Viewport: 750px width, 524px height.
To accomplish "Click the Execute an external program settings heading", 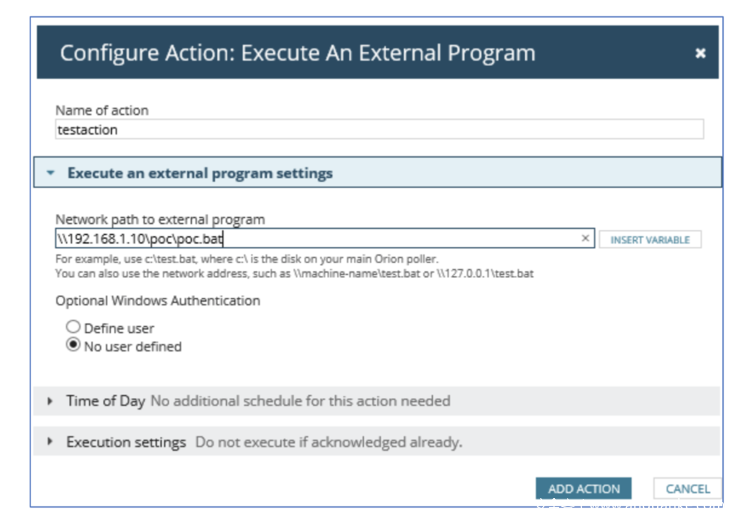I will (x=200, y=173).
